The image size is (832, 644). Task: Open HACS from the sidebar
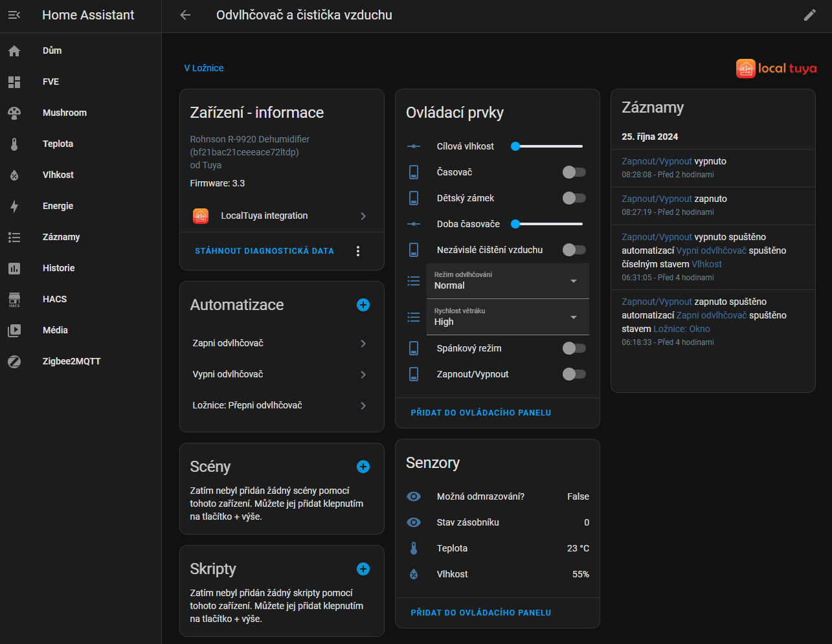80,299
